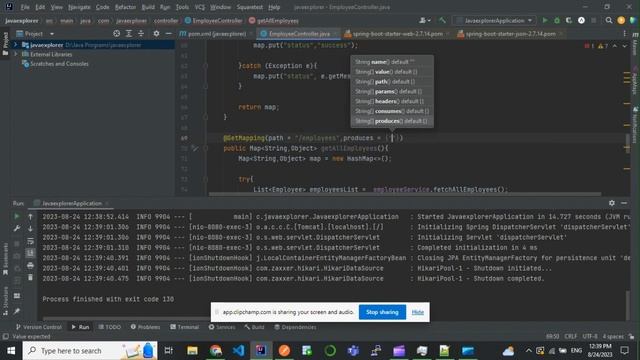This screenshot has height=360, width=640.
Task: Hide the Run tool window
Action: click(624, 203)
